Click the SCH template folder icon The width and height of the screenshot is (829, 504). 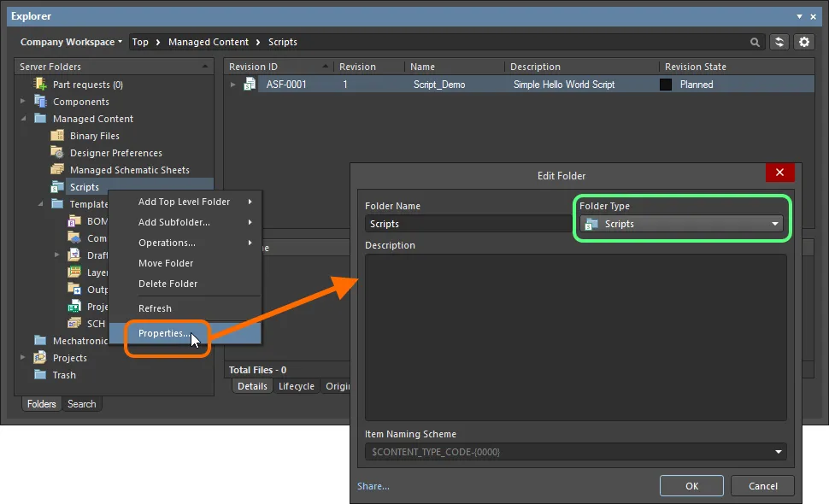tap(74, 323)
